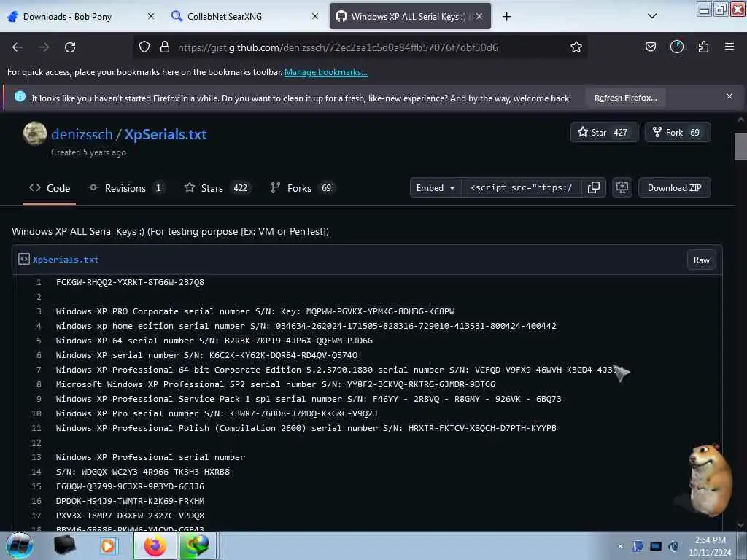Select line number 3
This screenshot has height=560, width=747.
[x=39, y=311]
